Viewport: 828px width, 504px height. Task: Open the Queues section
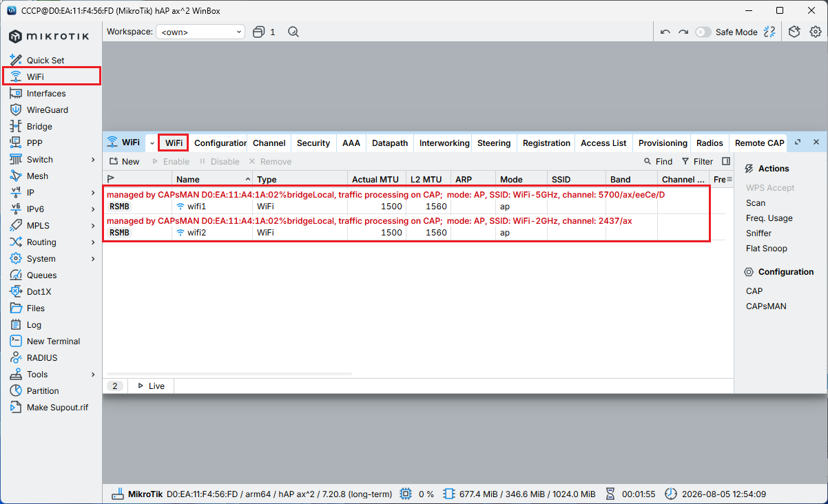(41, 275)
